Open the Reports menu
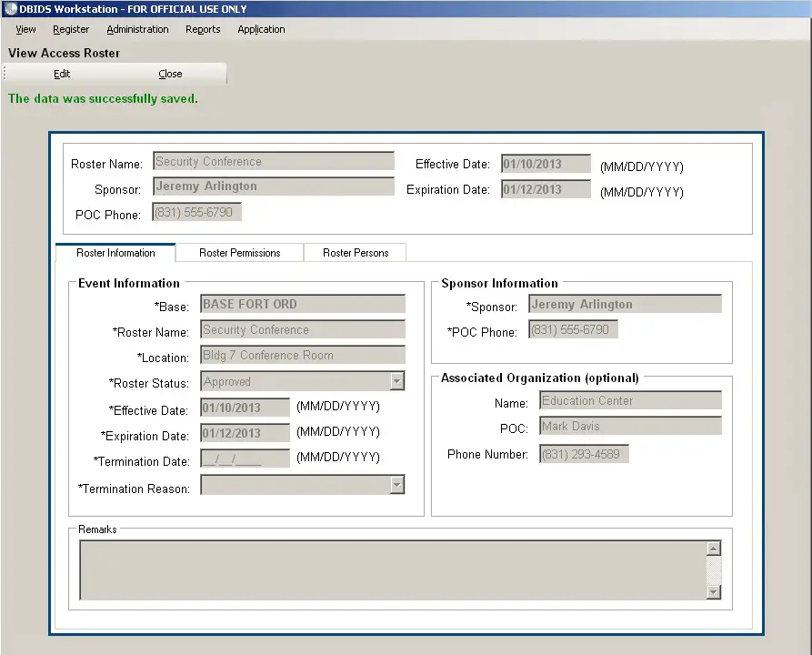This screenshot has width=812, height=655. [202, 29]
